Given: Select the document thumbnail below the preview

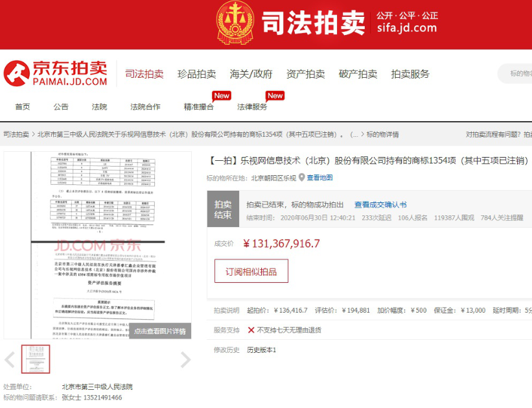Looking at the screenshot, I should tap(34, 360).
